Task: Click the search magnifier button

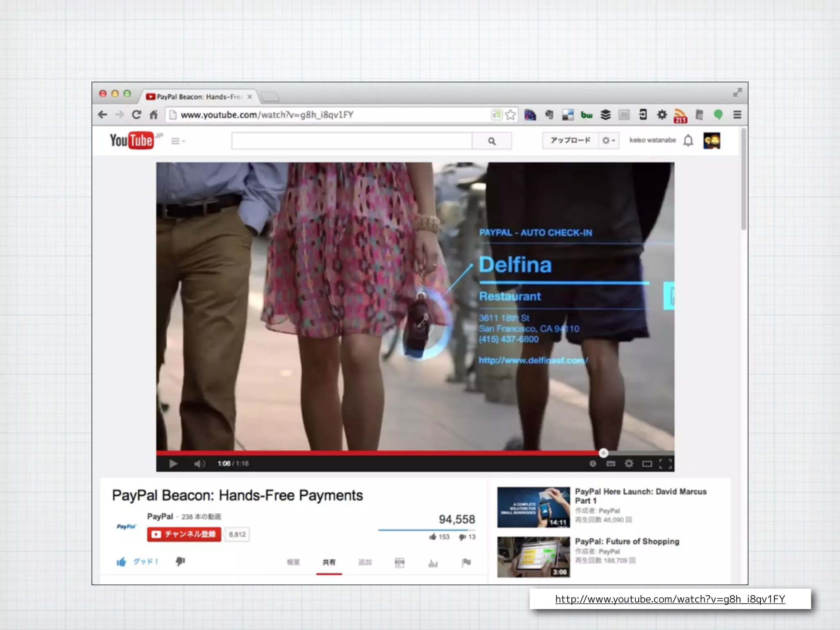Action: point(492,141)
